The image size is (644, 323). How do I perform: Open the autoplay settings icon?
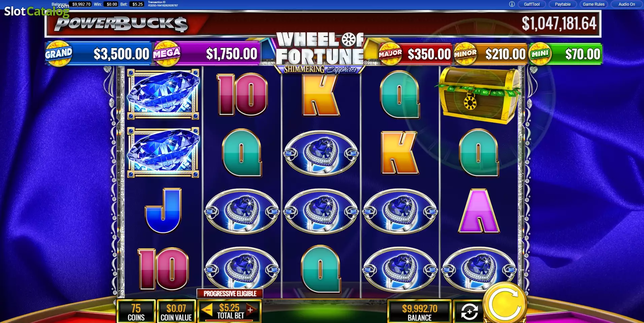tap(469, 312)
